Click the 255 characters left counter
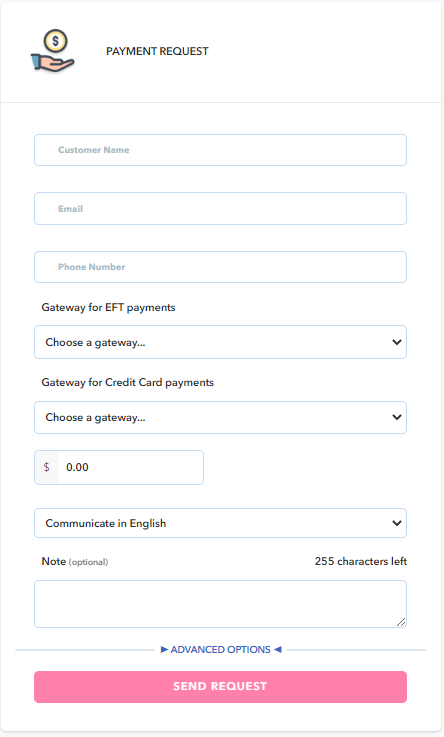This screenshot has height=737, width=444. pyautogui.click(x=361, y=561)
